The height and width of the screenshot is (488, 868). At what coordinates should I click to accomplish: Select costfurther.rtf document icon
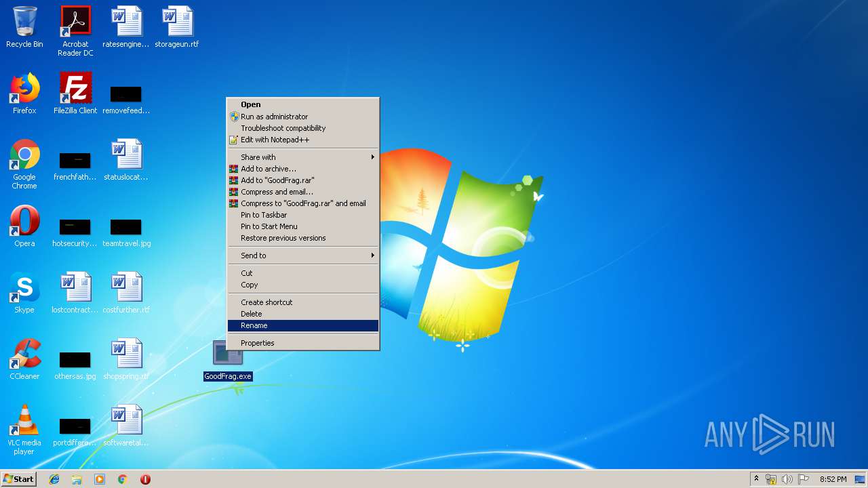(126, 293)
